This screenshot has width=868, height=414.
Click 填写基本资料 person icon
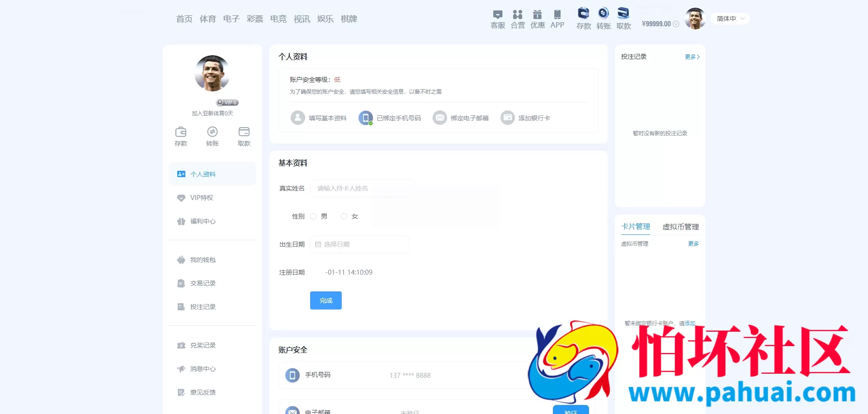pos(298,118)
